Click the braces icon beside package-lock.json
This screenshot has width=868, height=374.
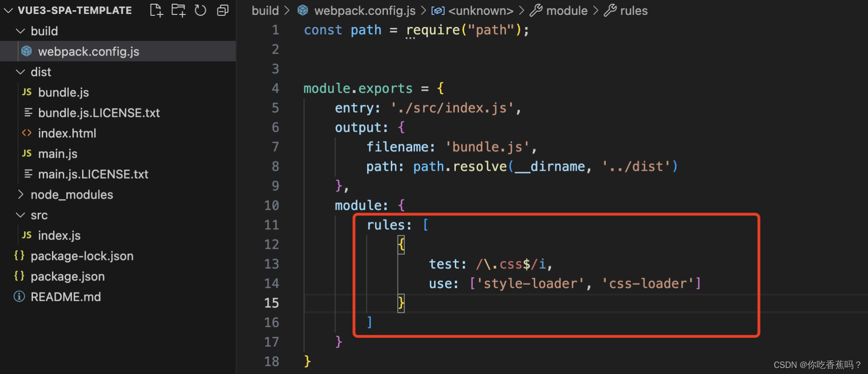tap(19, 255)
